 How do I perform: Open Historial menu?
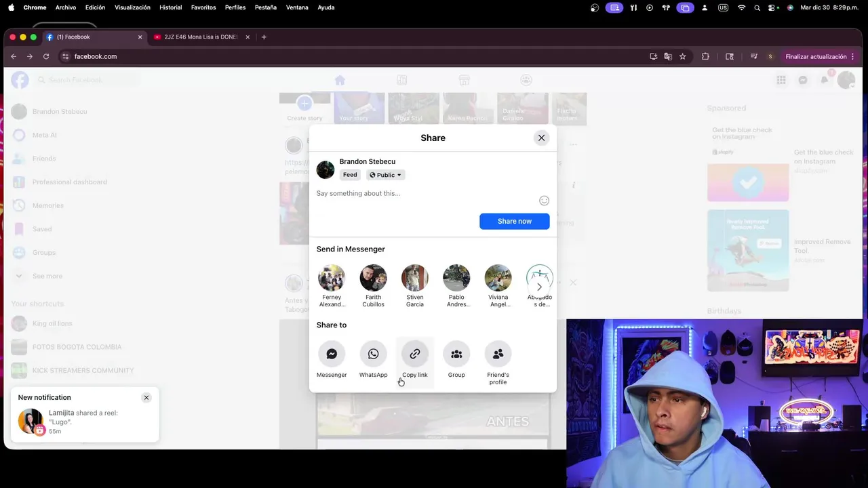(170, 7)
